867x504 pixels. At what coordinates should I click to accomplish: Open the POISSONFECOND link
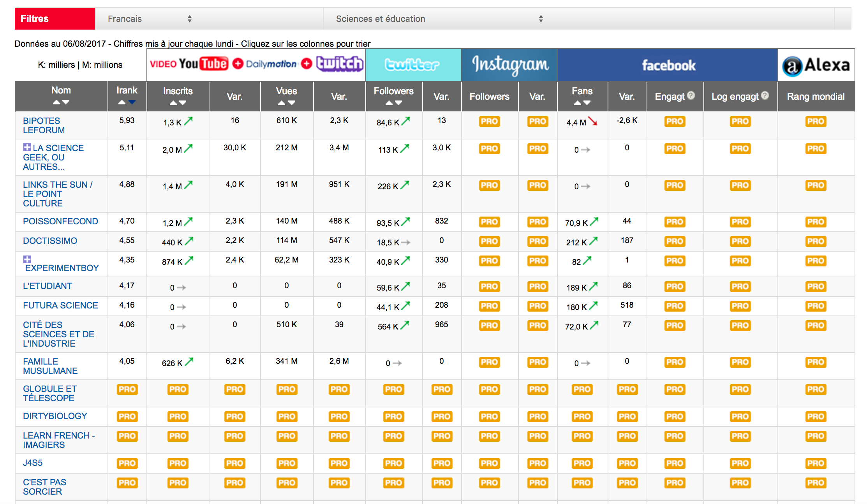coord(60,221)
